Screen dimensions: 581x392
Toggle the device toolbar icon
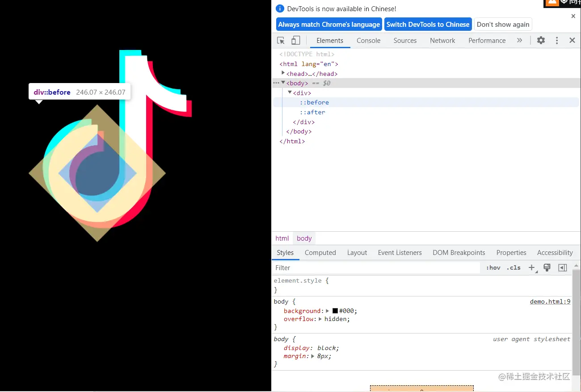click(x=295, y=41)
